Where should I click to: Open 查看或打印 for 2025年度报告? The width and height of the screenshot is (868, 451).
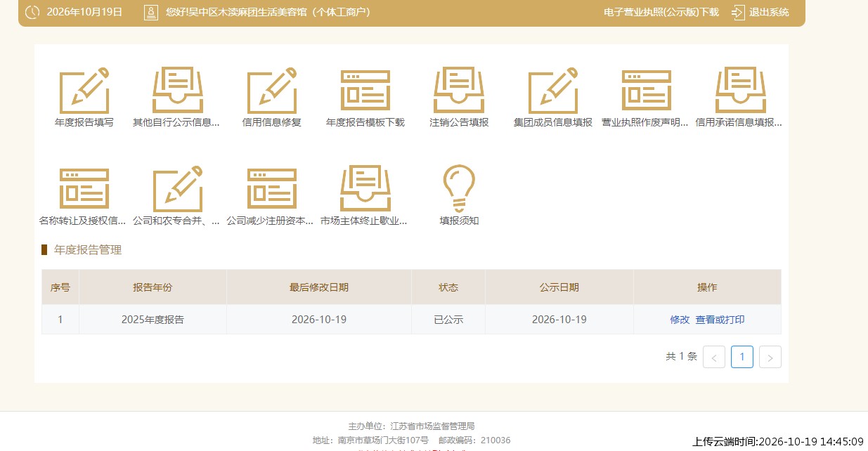click(x=720, y=320)
